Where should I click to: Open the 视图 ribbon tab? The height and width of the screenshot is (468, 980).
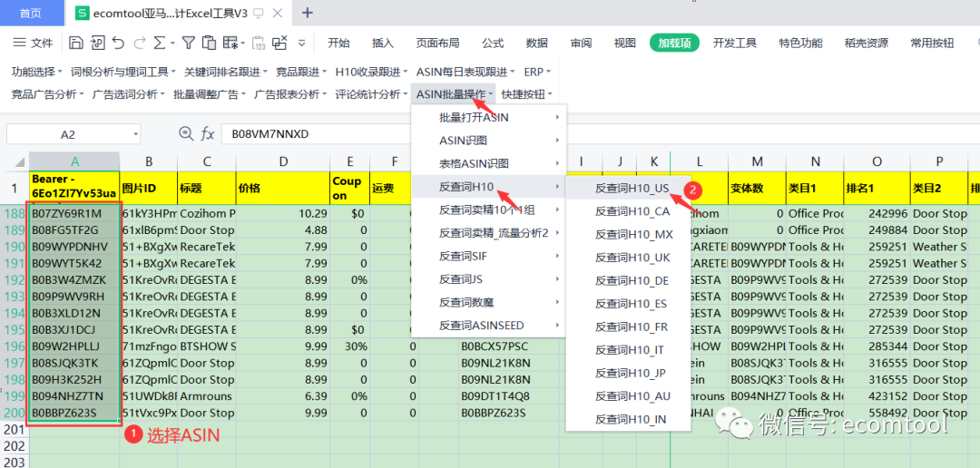[x=624, y=44]
